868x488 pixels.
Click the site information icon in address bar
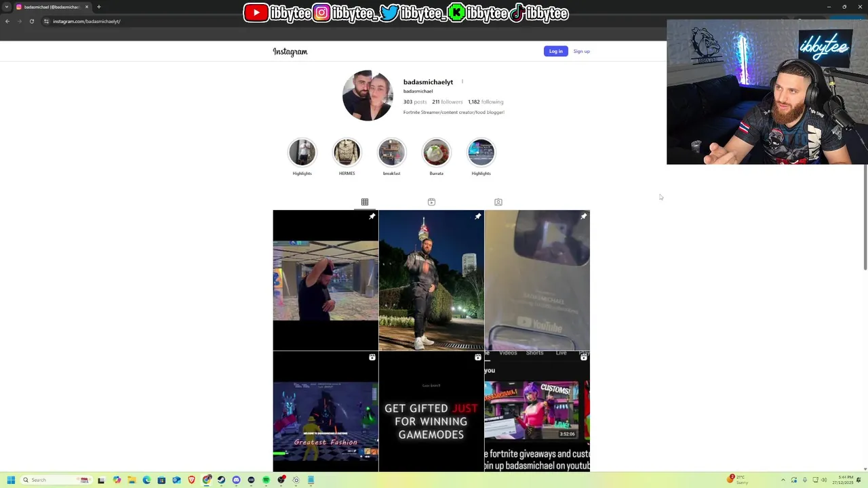[x=46, y=21]
